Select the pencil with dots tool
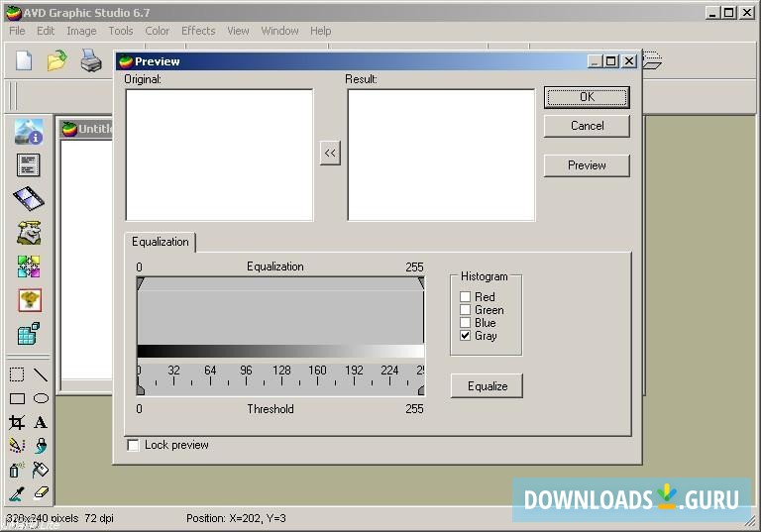 [17, 446]
